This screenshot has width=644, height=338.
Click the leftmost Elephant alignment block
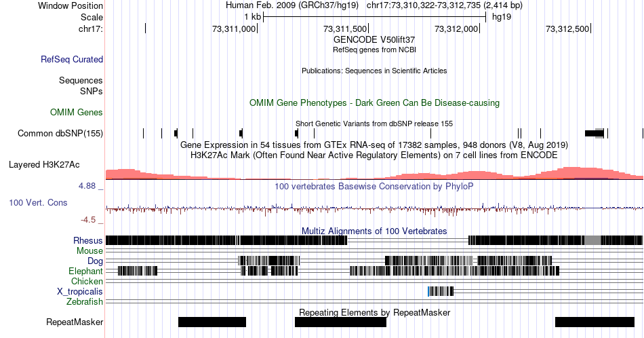pyautogui.click(x=138, y=271)
